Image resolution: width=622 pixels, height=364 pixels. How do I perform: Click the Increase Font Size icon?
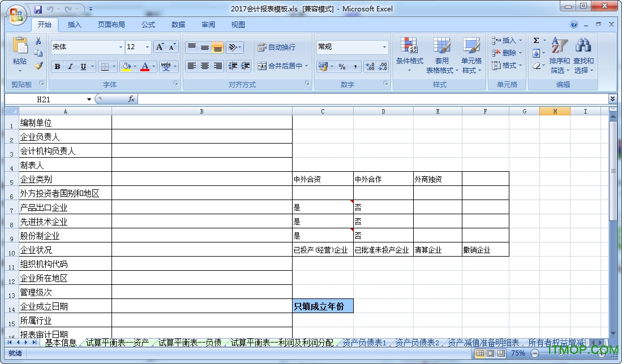(160, 47)
